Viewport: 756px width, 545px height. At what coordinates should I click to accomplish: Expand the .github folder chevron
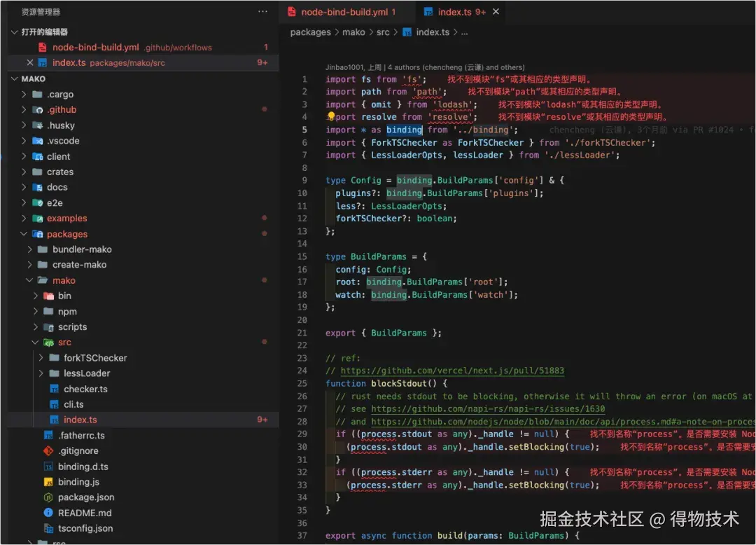(x=24, y=109)
